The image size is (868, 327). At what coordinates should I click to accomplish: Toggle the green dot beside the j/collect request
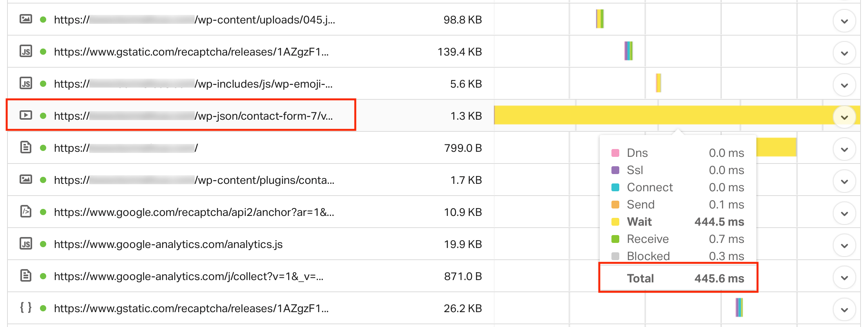(x=43, y=276)
